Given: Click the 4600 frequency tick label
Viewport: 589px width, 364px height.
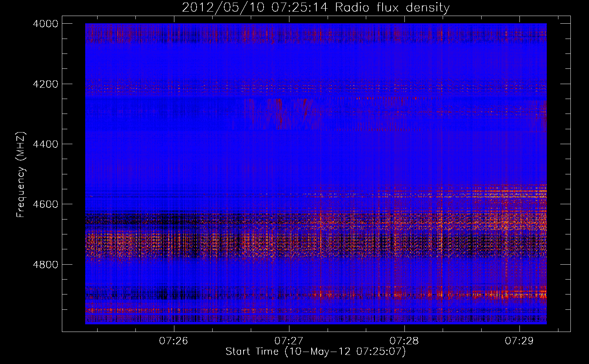Looking at the screenshot, I should click(x=46, y=204).
